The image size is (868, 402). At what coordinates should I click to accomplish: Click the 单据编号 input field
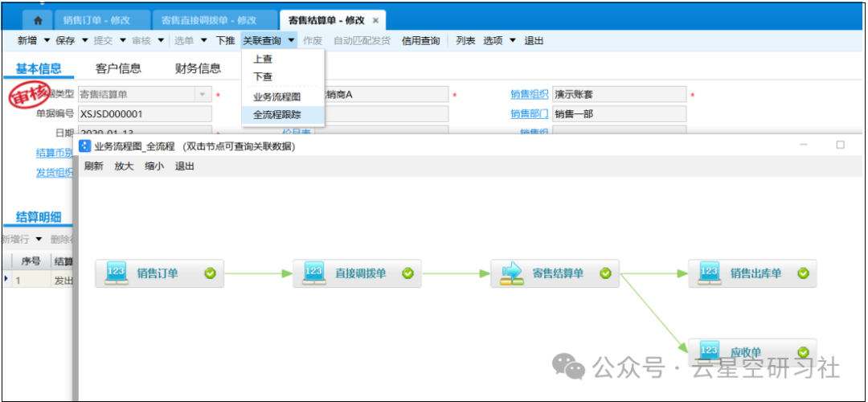pos(144,114)
